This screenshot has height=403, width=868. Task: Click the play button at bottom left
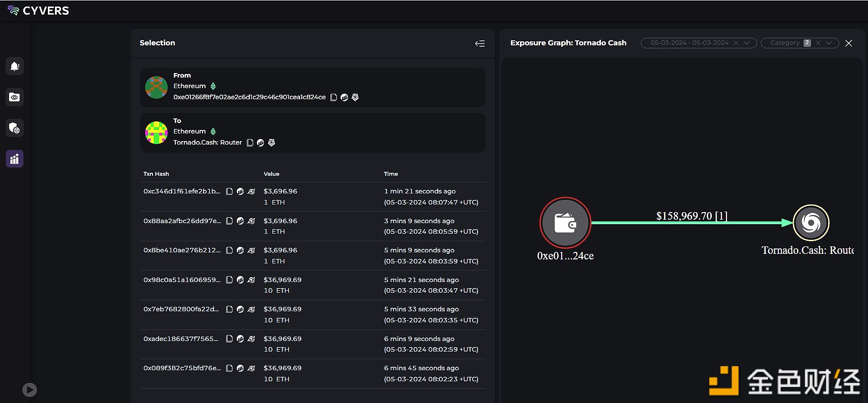30,389
